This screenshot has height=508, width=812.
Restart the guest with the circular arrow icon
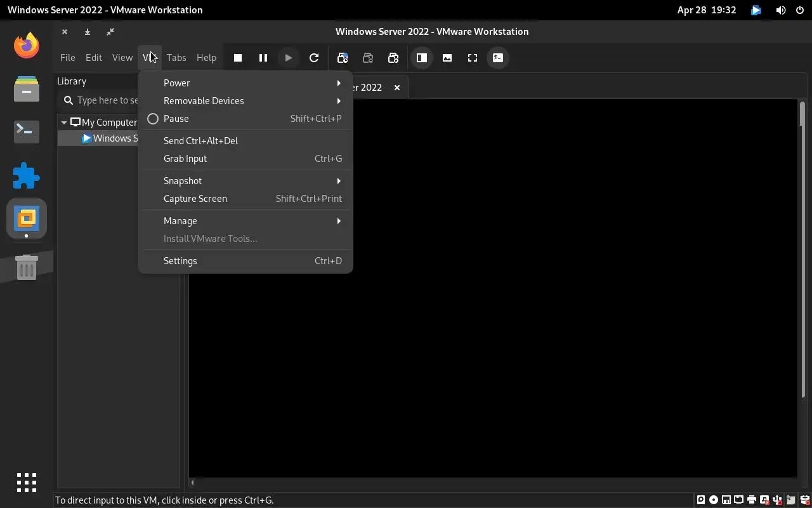[x=314, y=58]
